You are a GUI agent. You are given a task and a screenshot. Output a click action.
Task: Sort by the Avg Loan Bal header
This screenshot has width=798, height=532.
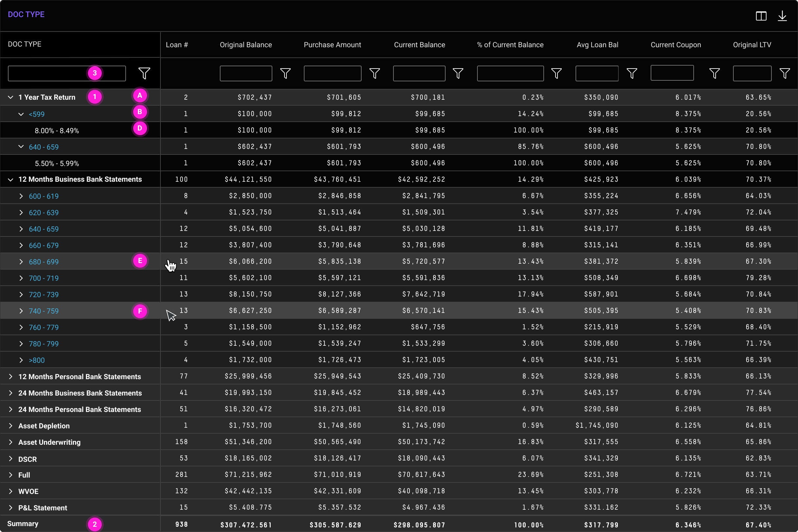[598, 45]
